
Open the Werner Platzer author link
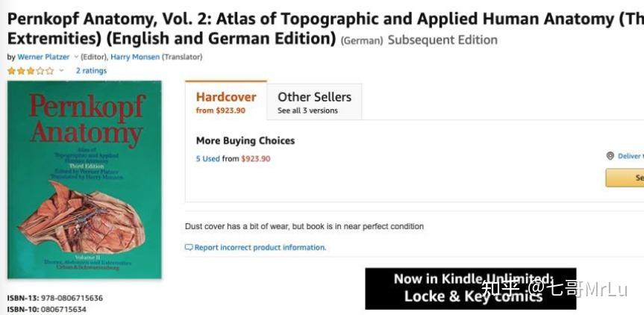coord(43,57)
